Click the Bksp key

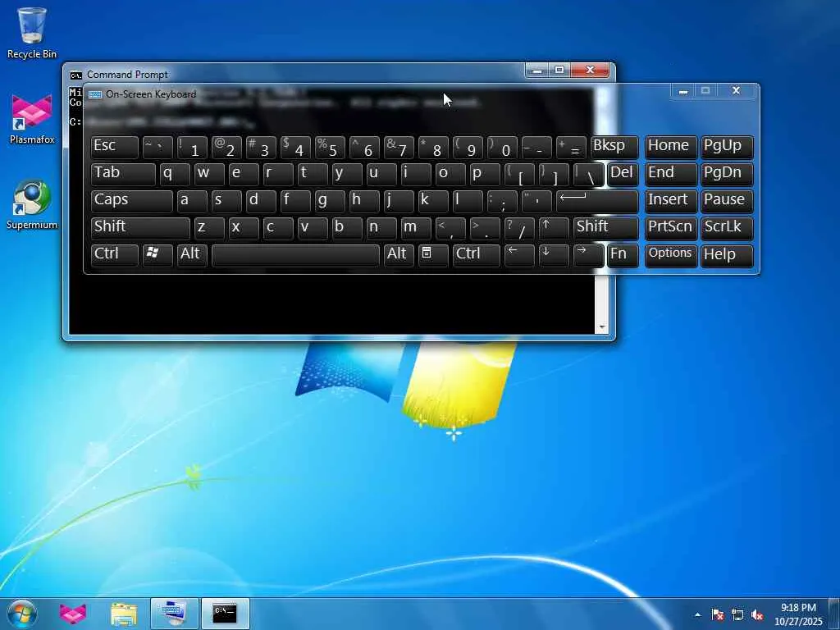point(614,148)
